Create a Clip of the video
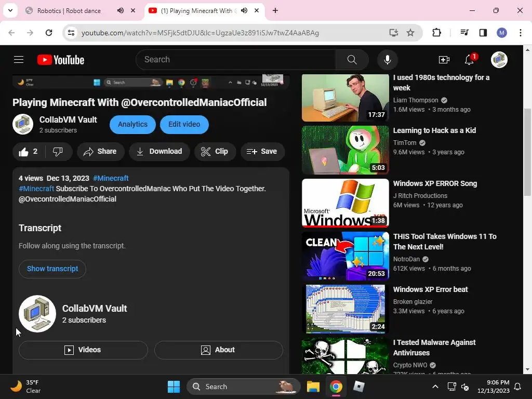The image size is (532, 399). pyautogui.click(x=215, y=152)
